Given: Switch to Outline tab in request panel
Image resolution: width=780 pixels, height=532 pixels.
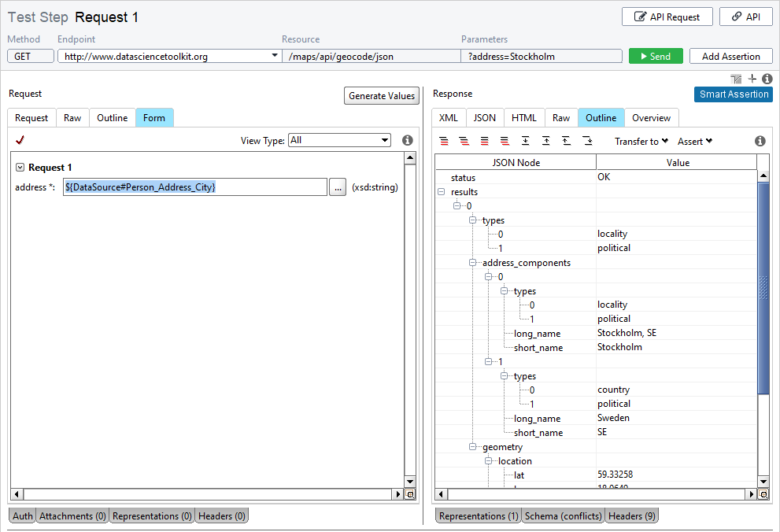Looking at the screenshot, I should [112, 118].
